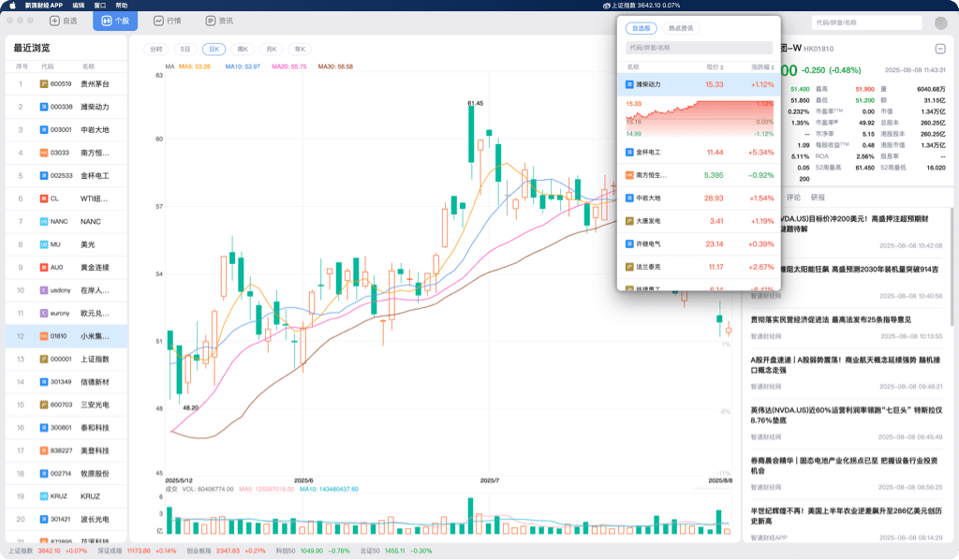959x560 pixels.
Task: Sort popup list by 现价 column
Action: click(715, 66)
